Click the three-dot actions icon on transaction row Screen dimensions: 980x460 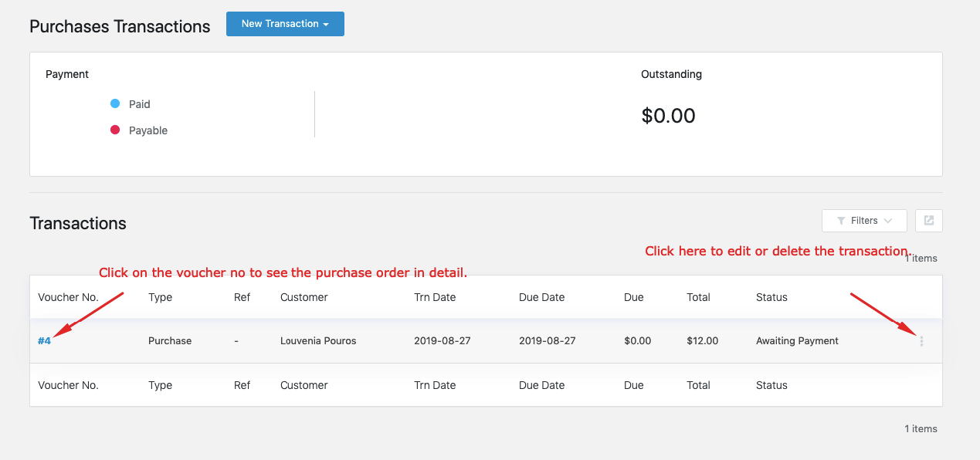tap(921, 341)
